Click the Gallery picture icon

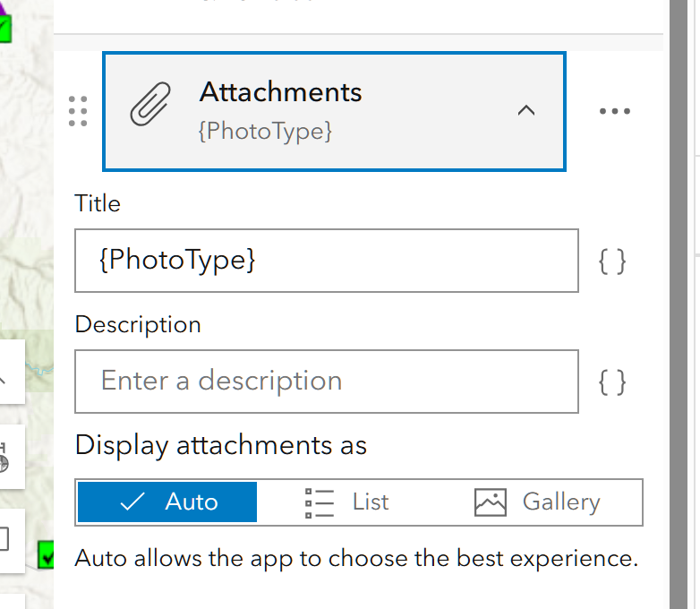pos(491,502)
